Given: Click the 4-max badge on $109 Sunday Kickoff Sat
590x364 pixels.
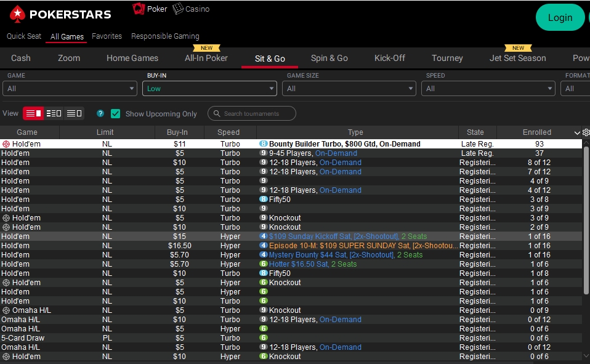Looking at the screenshot, I should point(264,236).
